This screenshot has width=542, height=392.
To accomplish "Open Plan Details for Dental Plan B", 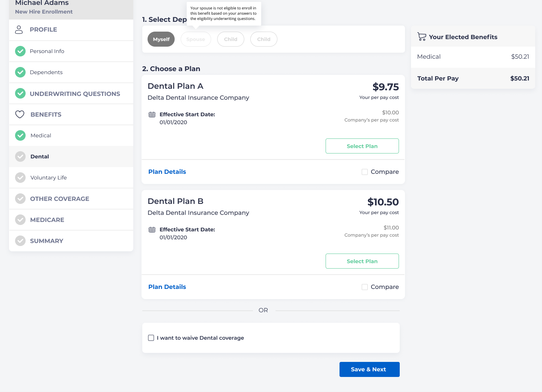I will pyautogui.click(x=167, y=287).
